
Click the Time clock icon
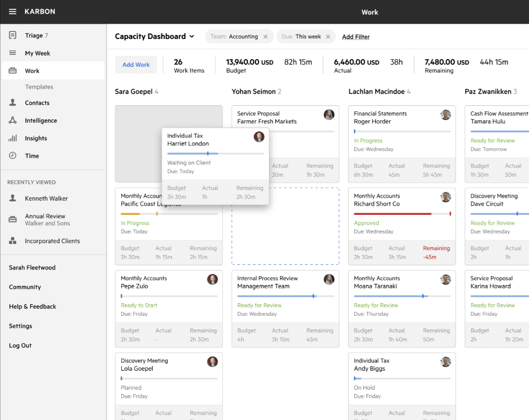click(x=13, y=156)
